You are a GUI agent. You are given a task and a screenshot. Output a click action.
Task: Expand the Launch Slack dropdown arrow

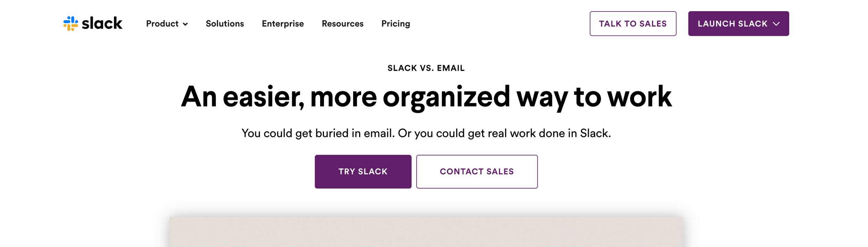(x=776, y=24)
